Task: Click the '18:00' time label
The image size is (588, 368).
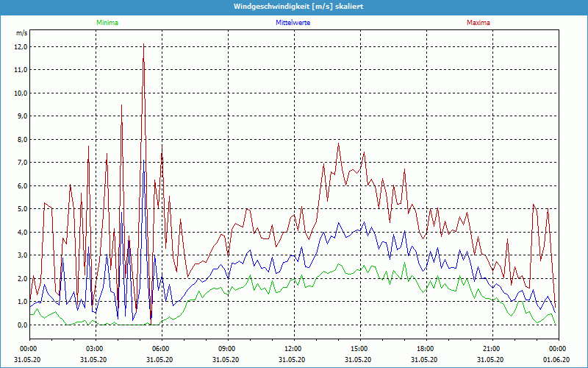Action: point(426,349)
